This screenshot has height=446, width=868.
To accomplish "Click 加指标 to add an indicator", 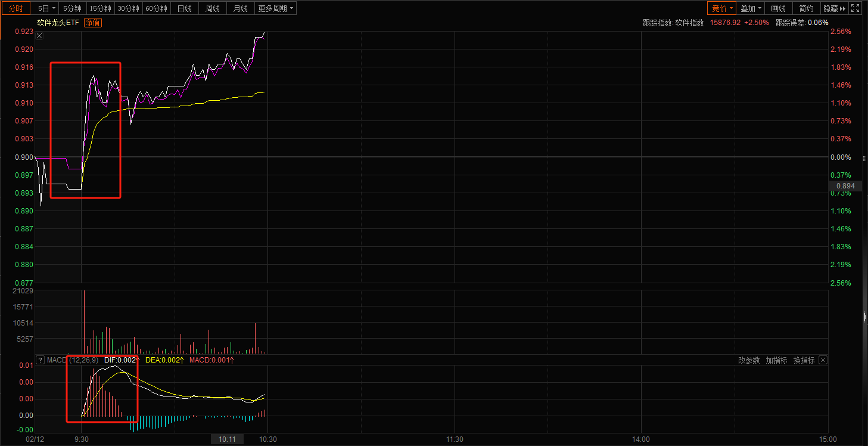I will (x=776, y=360).
